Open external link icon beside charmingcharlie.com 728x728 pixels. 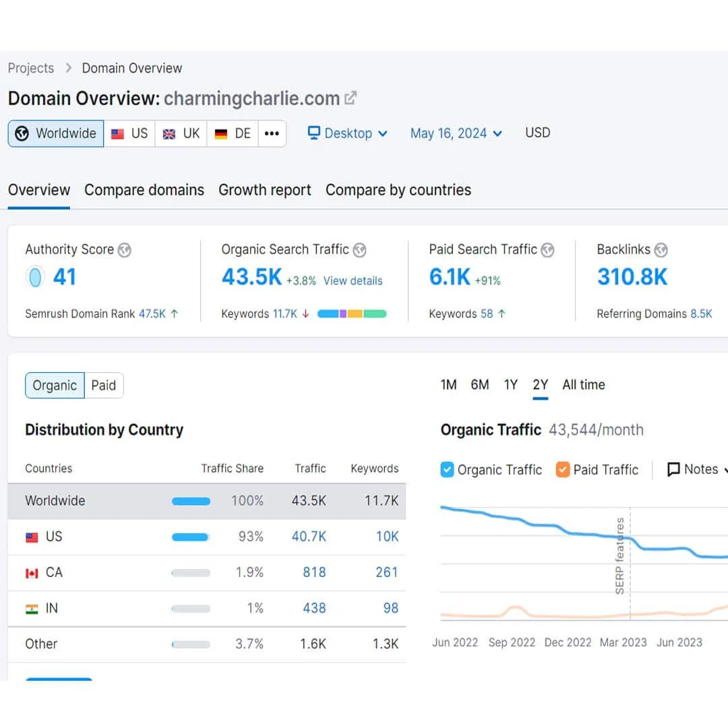351,98
